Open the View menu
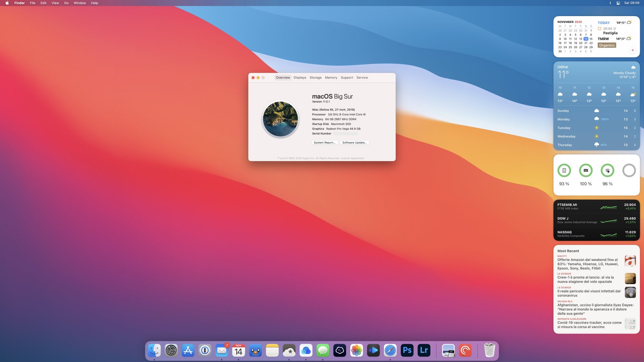Image resolution: width=644 pixels, height=362 pixels. (55, 3)
